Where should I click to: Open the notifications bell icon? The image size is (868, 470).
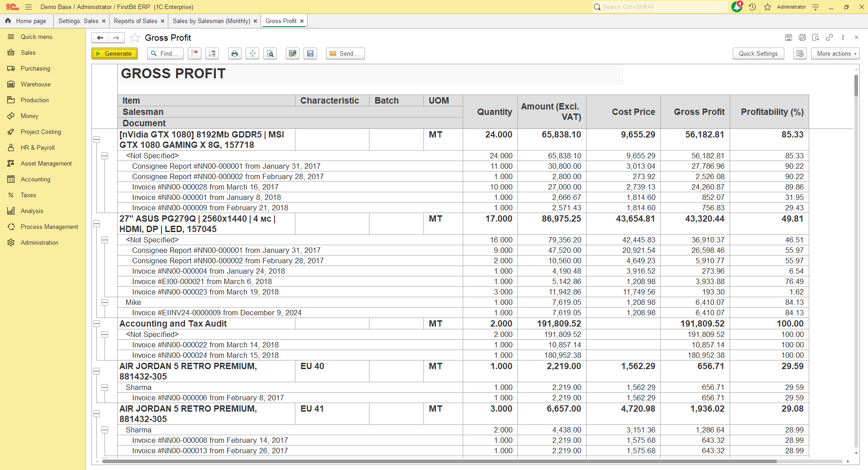[736, 7]
